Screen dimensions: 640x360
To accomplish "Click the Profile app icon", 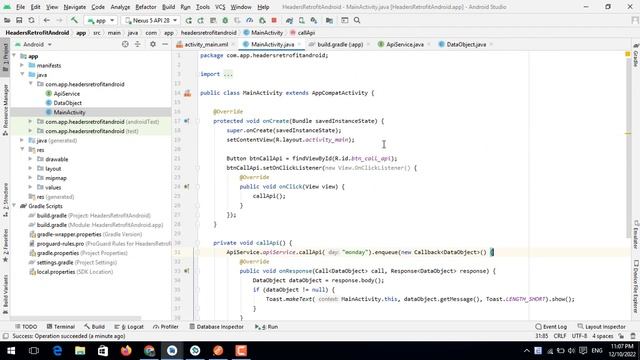I will pyautogui.click(x=249, y=20).
